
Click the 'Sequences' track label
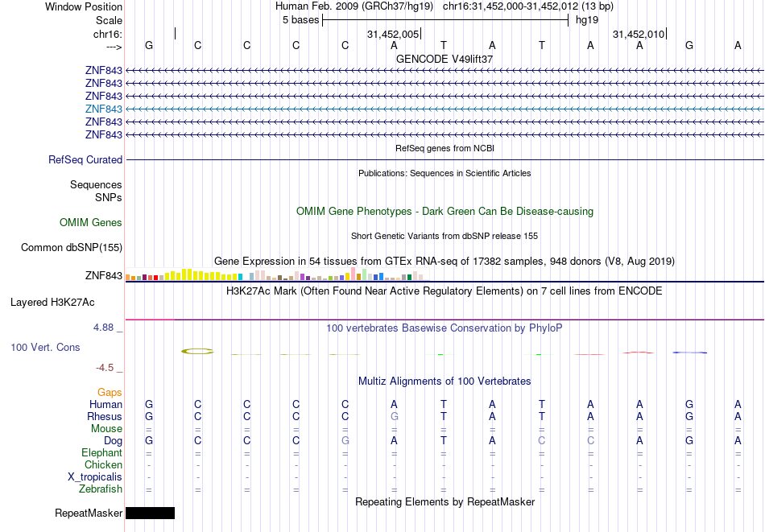click(96, 185)
